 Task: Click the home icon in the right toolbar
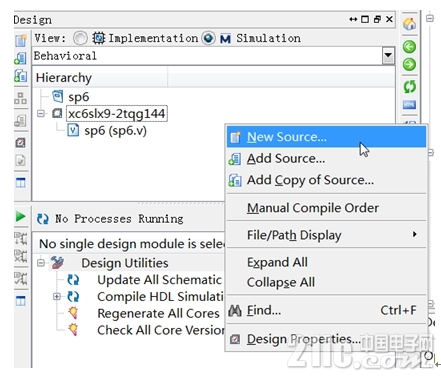(409, 24)
